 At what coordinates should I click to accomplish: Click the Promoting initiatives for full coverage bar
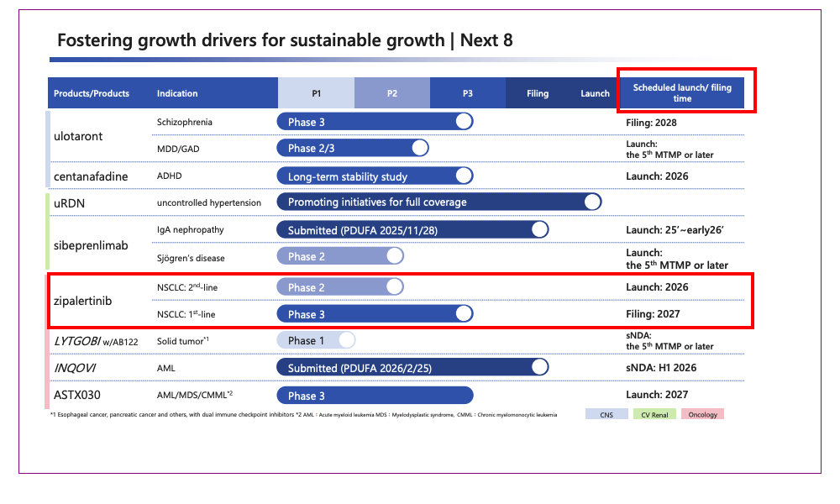(438, 202)
